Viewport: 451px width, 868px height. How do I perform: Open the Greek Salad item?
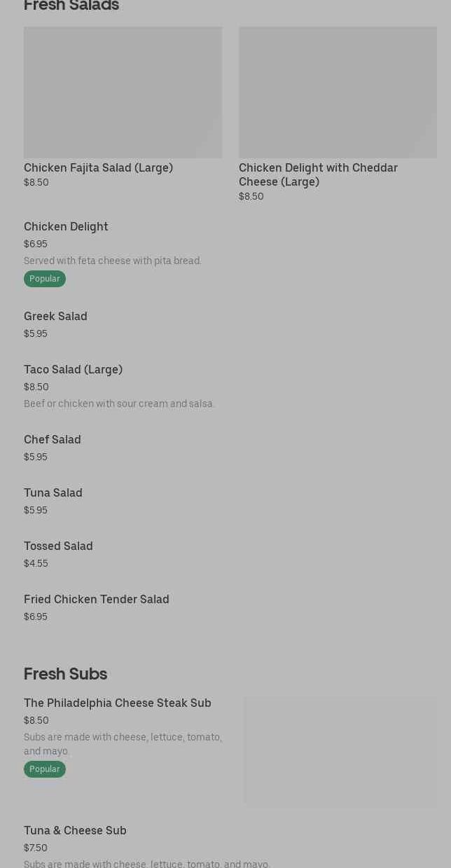tap(55, 317)
